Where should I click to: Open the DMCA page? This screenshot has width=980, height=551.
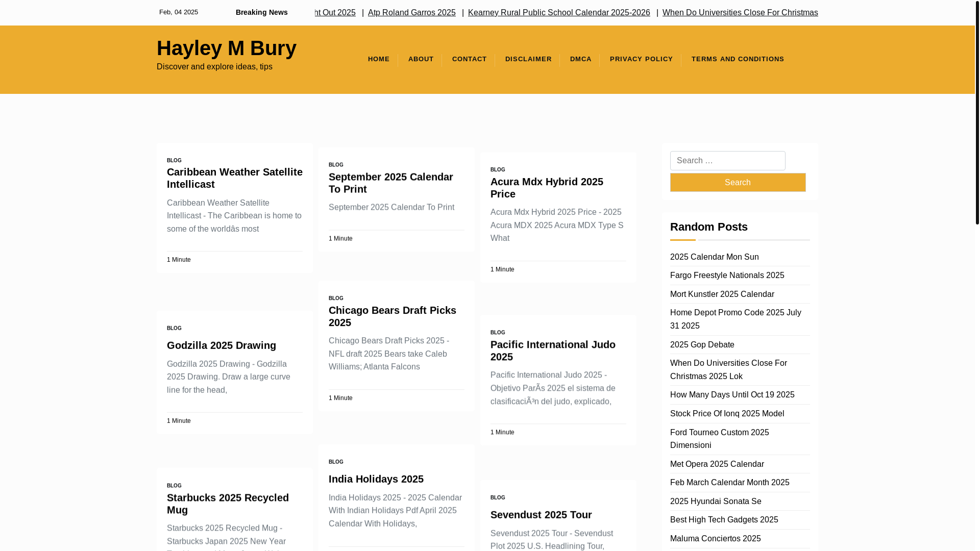tap(581, 59)
